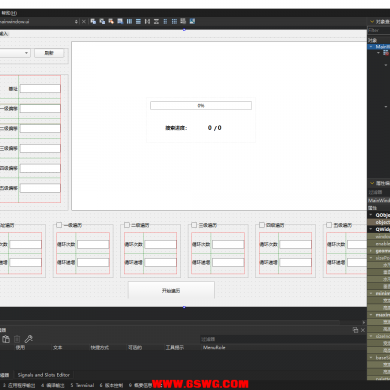Click the 刷新 button on the form
The height and width of the screenshot is (390, 390).
(x=49, y=53)
